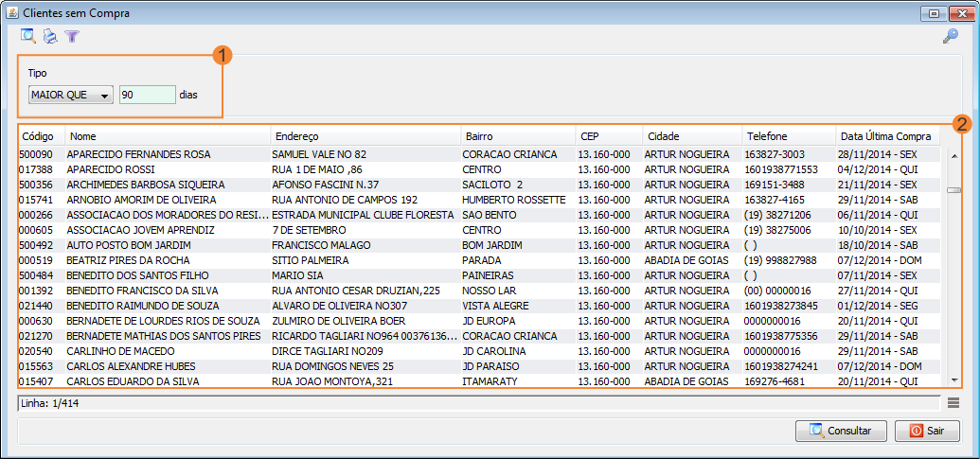Click address ESTRADA MUNICIPAL CLUBE FLORESTA
Image resolution: width=980 pixels, height=459 pixels.
tap(363, 215)
